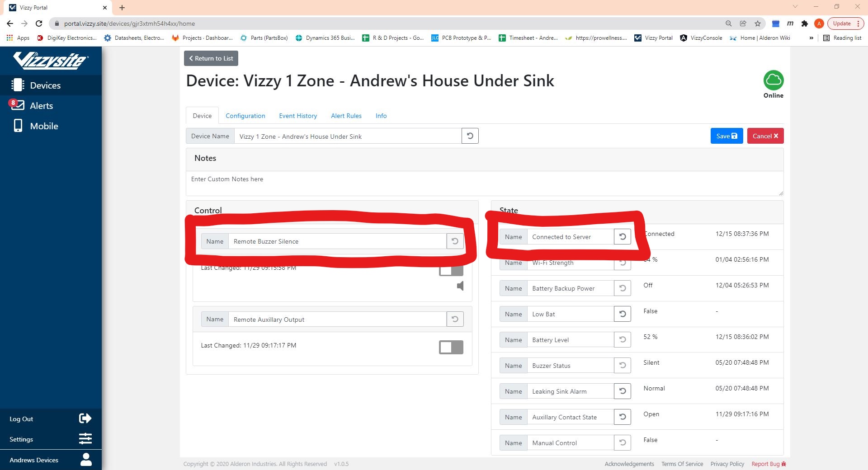The height and width of the screenshot is (470, 868).
Task: Open the Reading list
Action: [842, 38]
